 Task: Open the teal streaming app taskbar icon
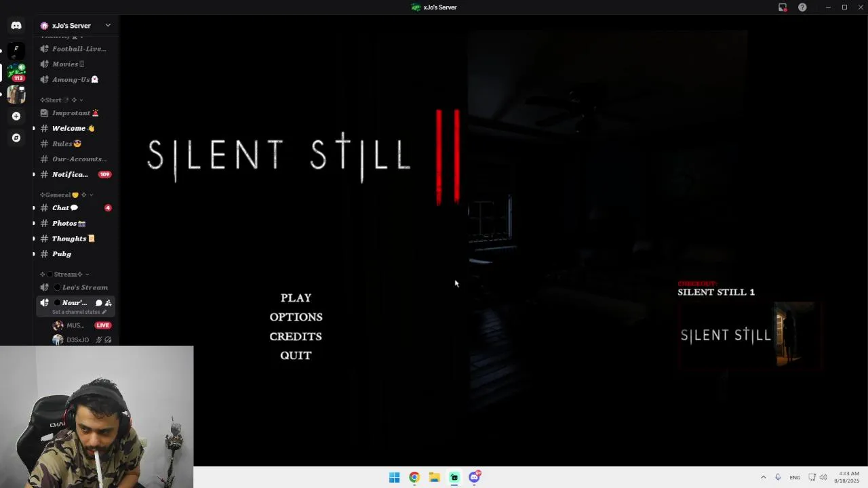click(454, 477)
